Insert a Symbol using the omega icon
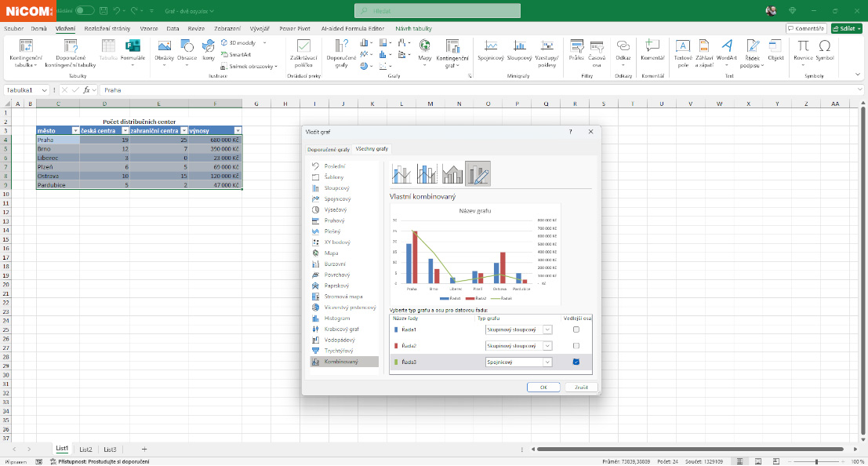The image size is (868, 466). point(825,46)
